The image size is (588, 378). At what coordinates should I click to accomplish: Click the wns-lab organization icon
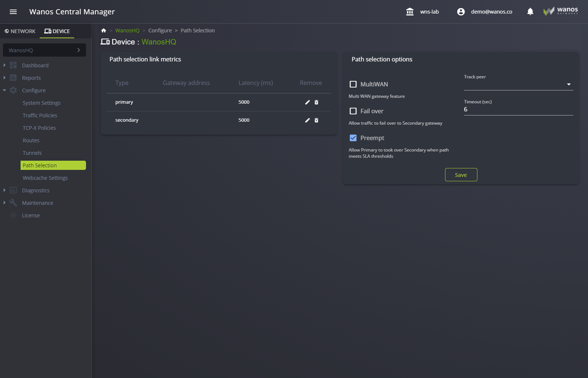pos(410,12)
